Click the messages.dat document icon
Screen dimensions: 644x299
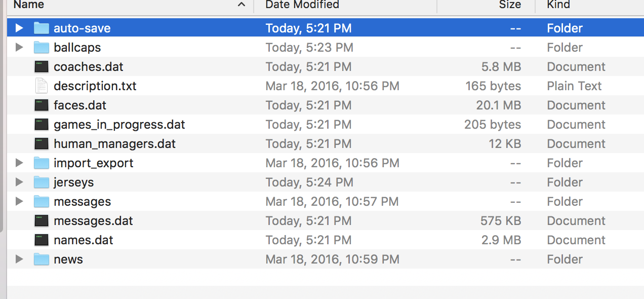coord(42,221)
